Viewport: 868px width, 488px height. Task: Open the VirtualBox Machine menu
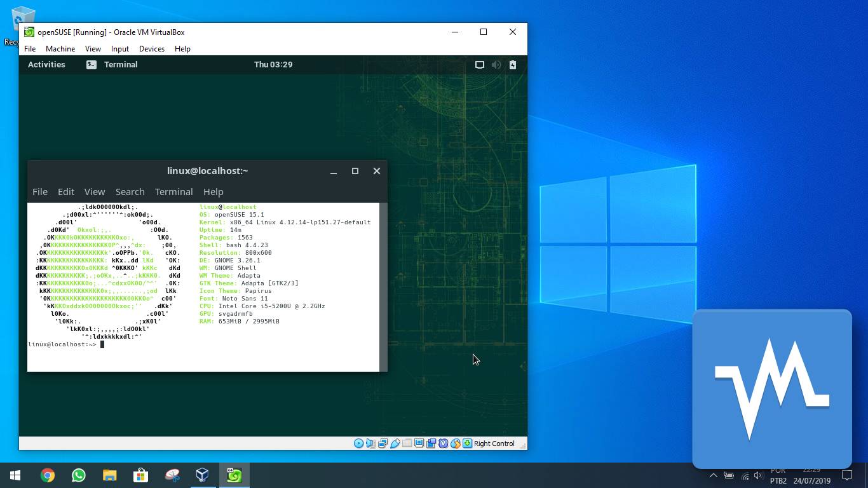point(60,49)
